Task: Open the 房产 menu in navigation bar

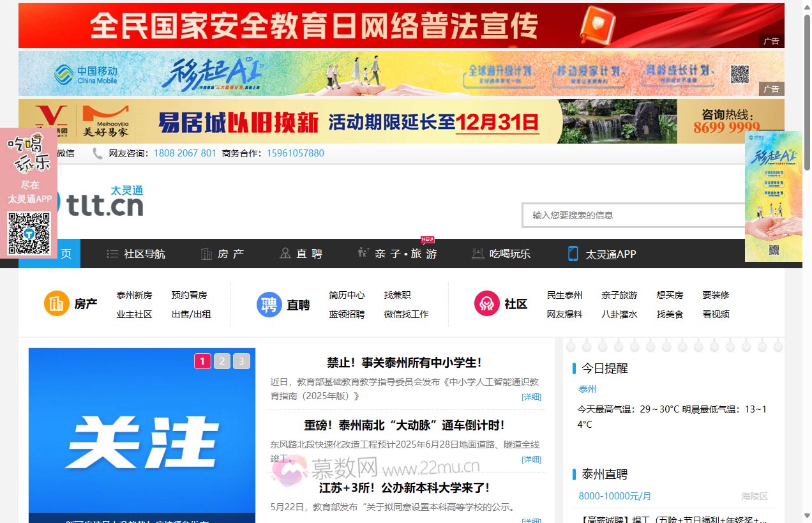Action: pyautogui.click(x=223, y=254)
